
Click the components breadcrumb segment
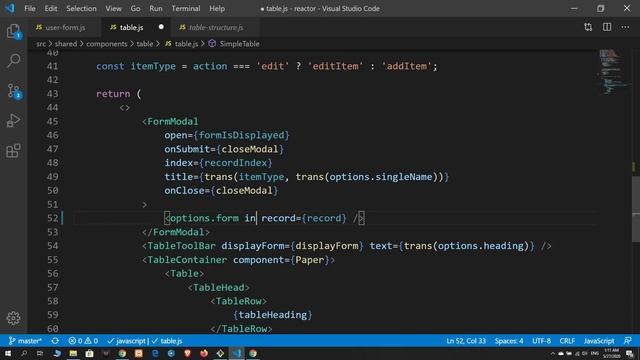(x=107, y=44)
